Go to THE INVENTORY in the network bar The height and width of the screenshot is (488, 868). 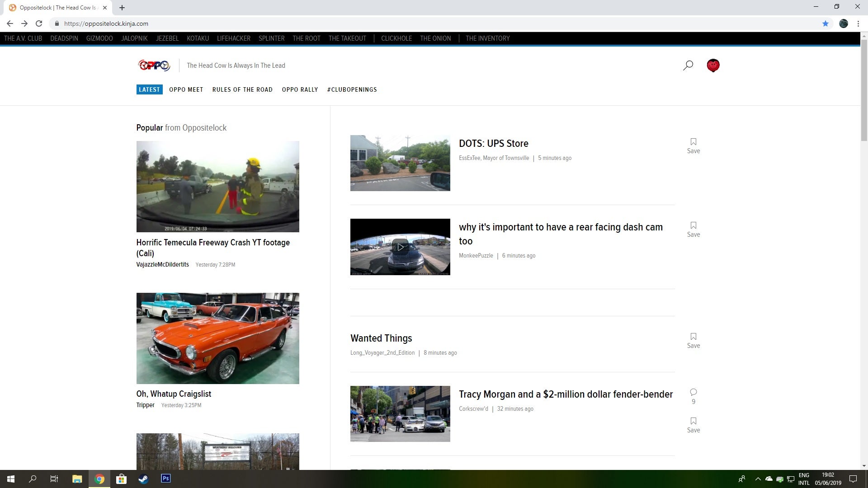[488, 38]
